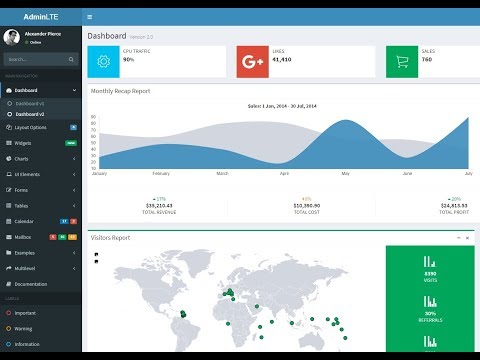Expand the Multilevel submenu arrow
The width and height of the screenshot is (480, 360).
[x=74, y=268]
